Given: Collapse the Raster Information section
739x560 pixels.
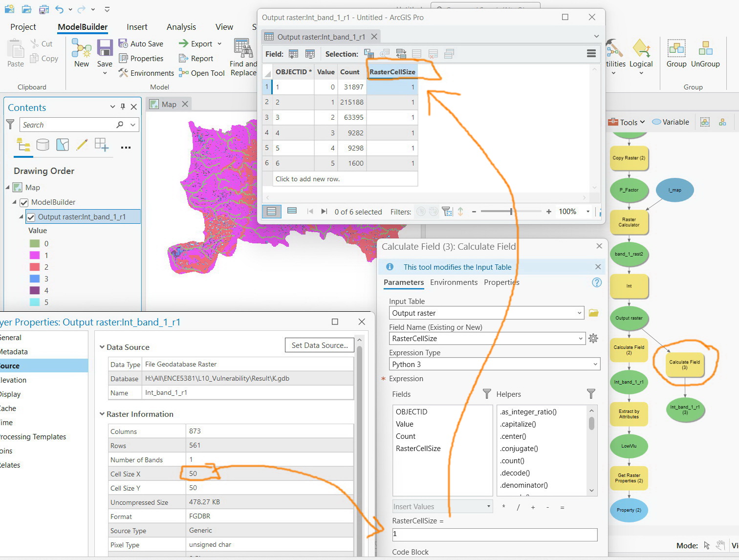Looking at the screenshot, I should tap(102, 414).
